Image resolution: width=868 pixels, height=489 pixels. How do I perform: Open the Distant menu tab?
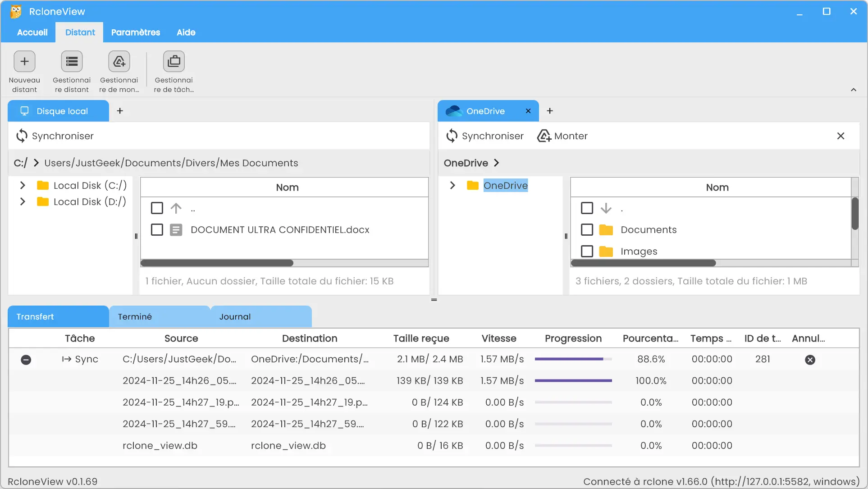pyautogui.click(x=80, y=32)
